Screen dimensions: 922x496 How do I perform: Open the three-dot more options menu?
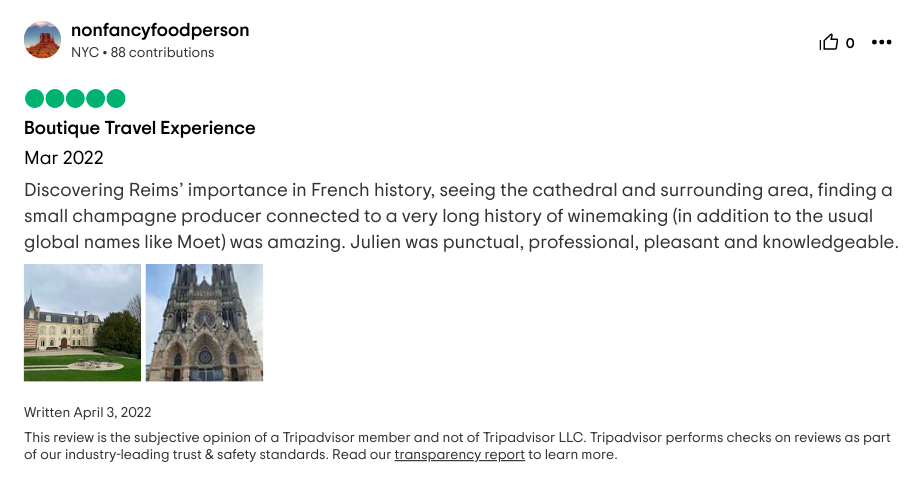point(881,43)
